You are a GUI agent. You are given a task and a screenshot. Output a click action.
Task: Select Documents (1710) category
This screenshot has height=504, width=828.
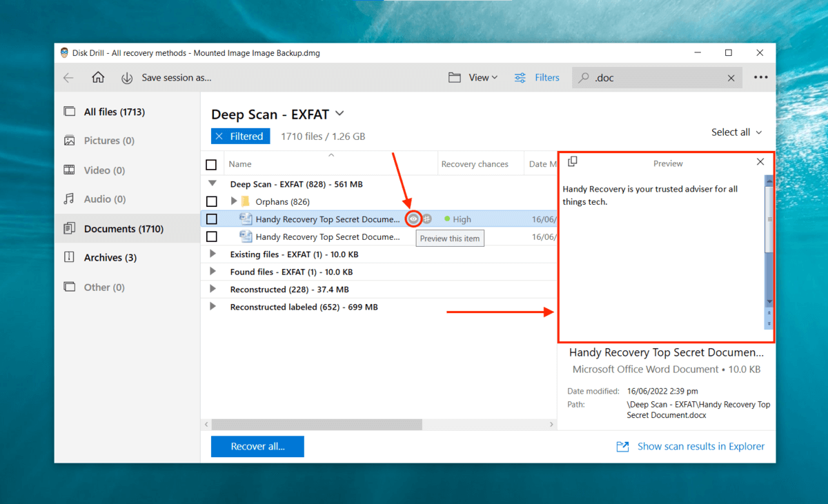click(127, 229)
